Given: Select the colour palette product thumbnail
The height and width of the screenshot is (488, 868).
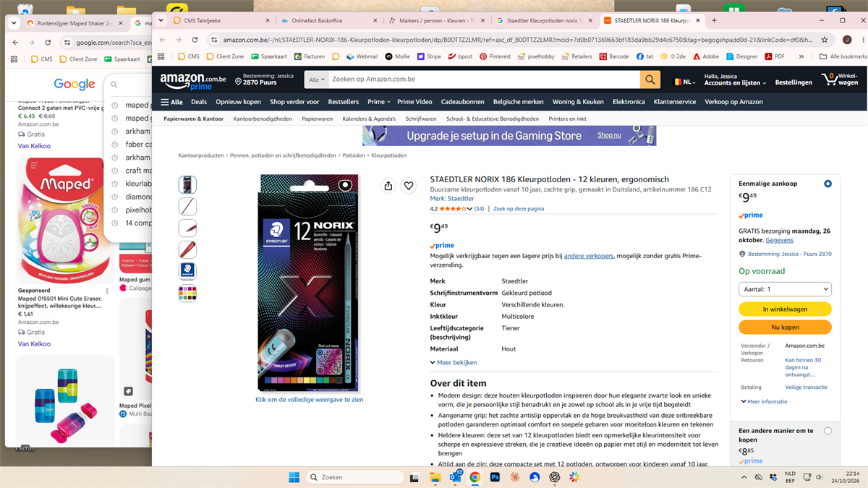Looking at the screenshot, I should (x=187, y=293).
